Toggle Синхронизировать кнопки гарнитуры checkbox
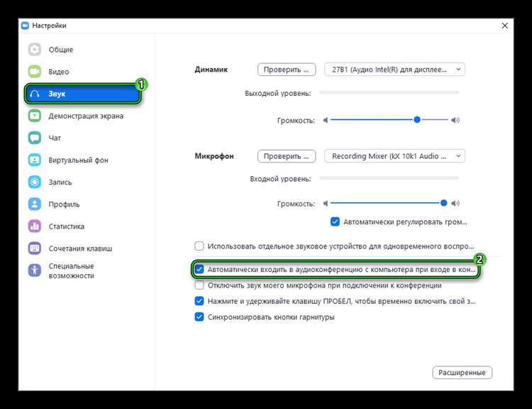 (x=199, y=317)
